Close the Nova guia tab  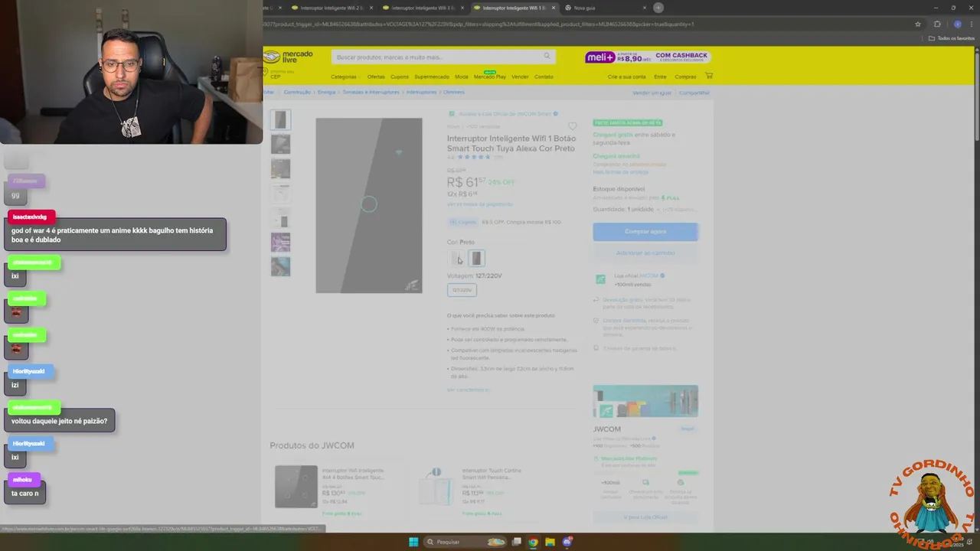(645, 8)
